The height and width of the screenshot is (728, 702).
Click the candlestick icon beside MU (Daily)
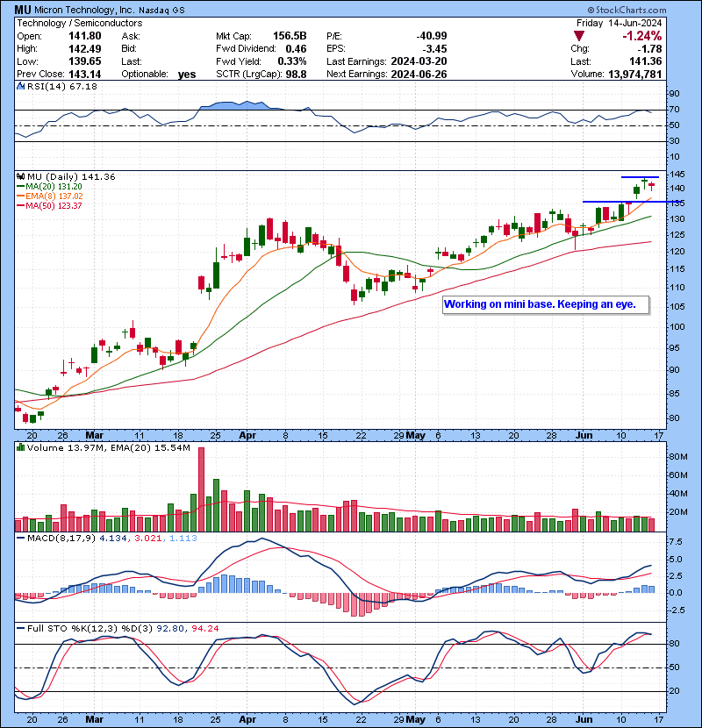tap(20, 176)
